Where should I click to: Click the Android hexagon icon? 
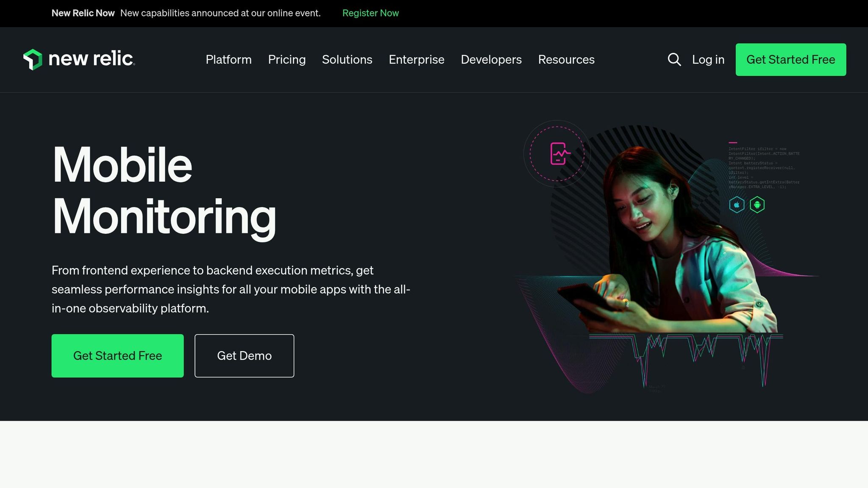tap(757, 205)
